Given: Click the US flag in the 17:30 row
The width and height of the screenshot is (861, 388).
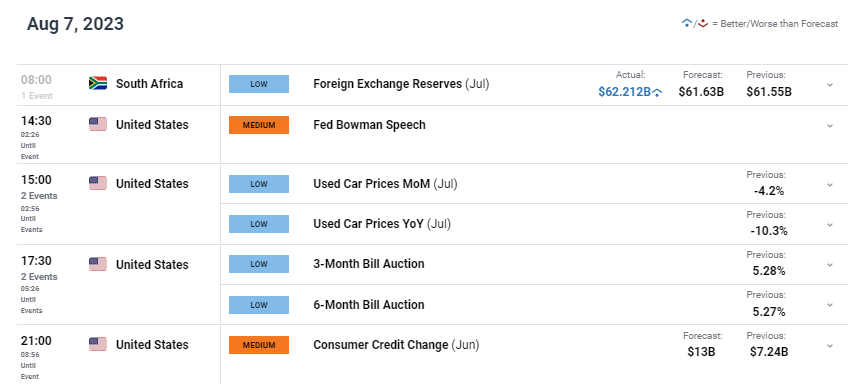Looking at the screenshot, I should 98,264.
